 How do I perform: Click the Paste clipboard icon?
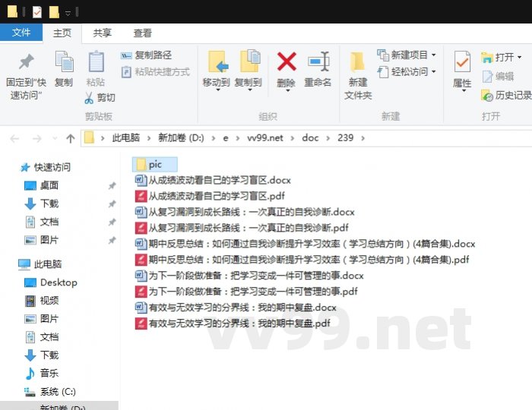96,62
